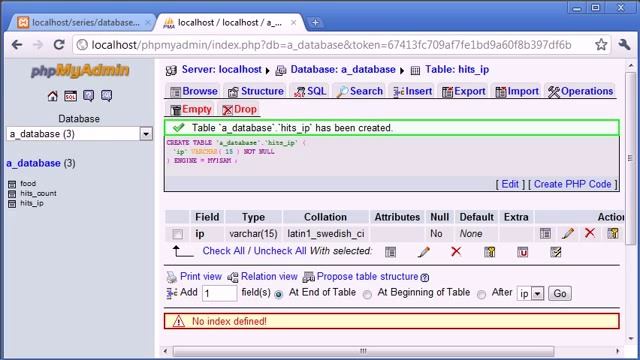Click the Edit link under the SQL query
640x360 pixels.
click(x=510, y=184)
